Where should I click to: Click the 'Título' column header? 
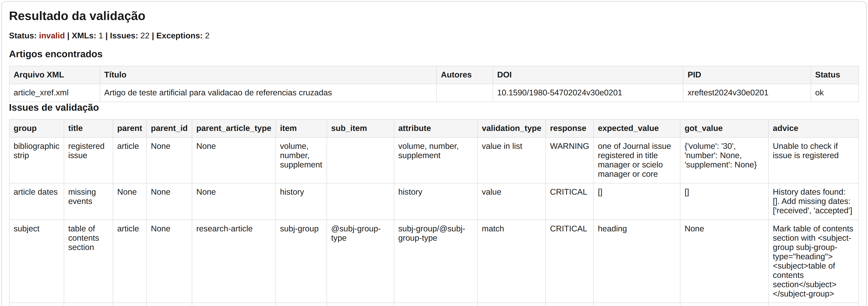click(x=268, y=75)
